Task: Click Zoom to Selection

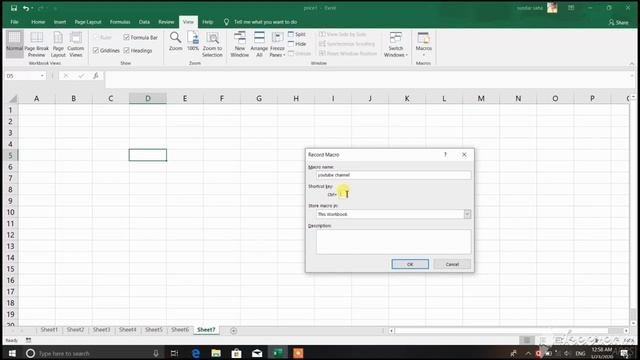Action: (x=212, y=44)
